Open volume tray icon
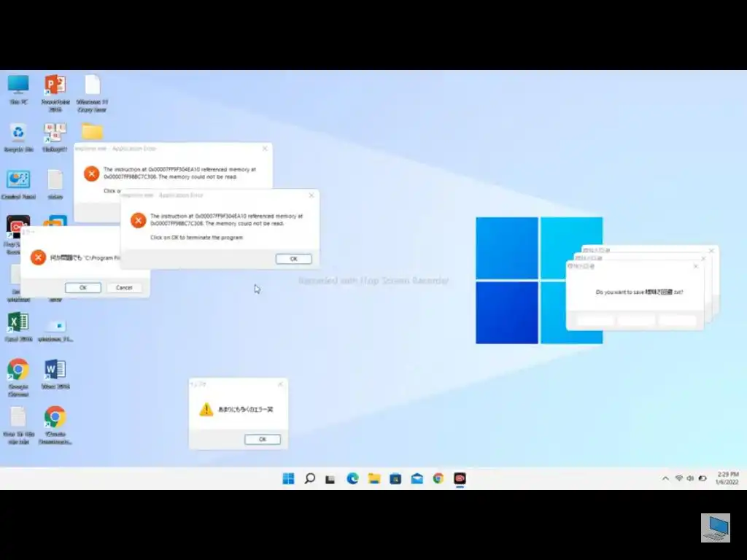Screen dimensions: 747x560 pyautogui.click(x=690, y=478)
